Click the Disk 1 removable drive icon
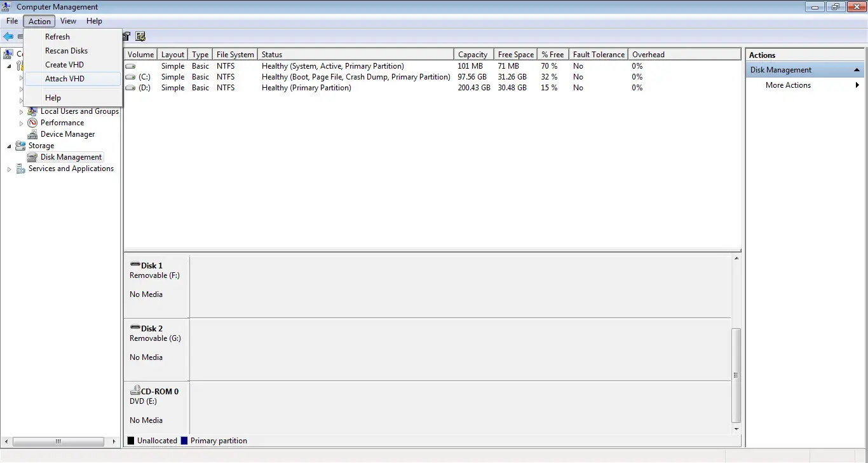The width and height of the screenshot is (868, 463). point(135,265)
